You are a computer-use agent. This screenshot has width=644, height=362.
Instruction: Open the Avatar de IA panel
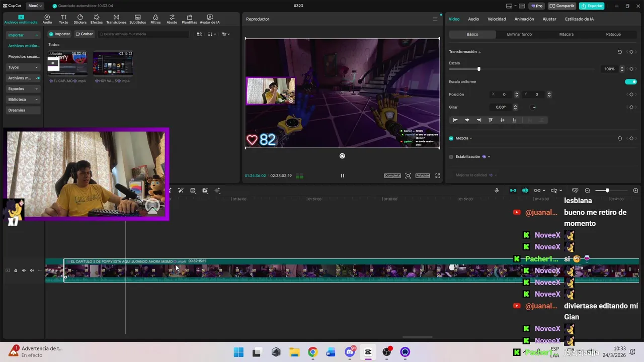click(210, 19)
